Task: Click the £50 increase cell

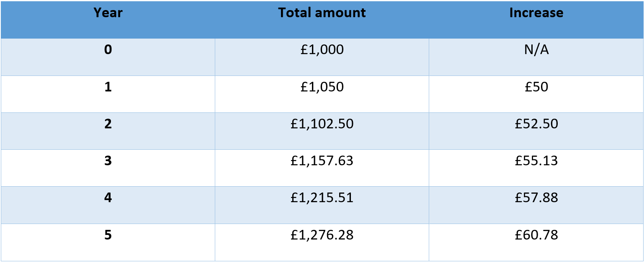Action: pyautogui.click(x=536, y=94)
